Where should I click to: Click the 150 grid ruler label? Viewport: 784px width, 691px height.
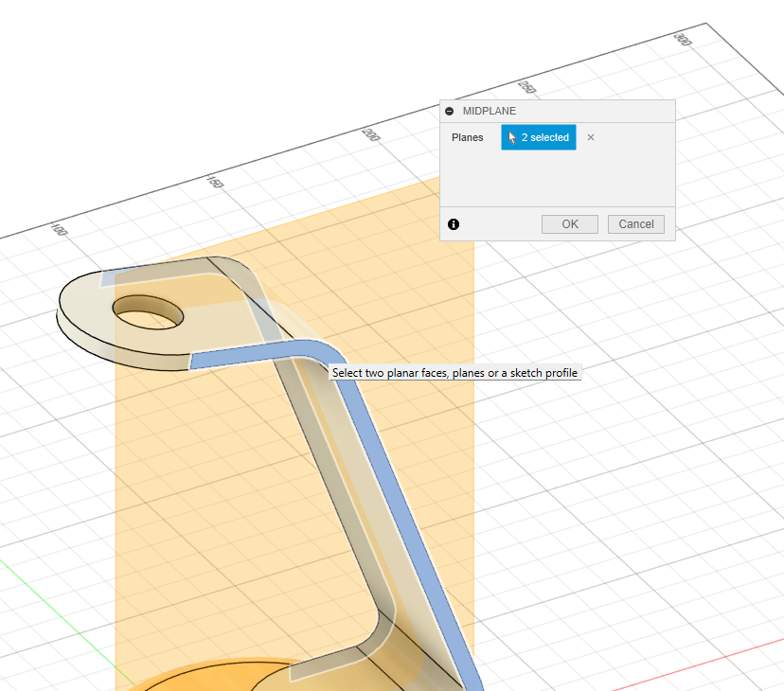tap(215, 182)
